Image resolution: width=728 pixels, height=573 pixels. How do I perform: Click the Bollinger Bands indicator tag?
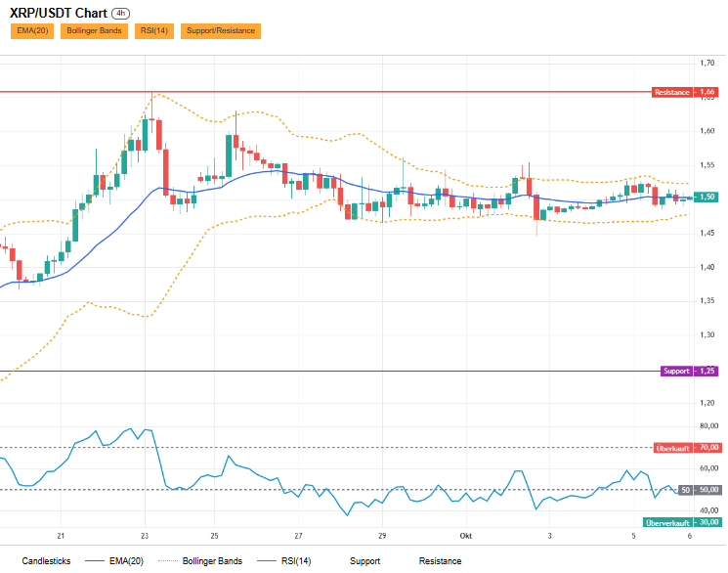(x=94, y=31)
